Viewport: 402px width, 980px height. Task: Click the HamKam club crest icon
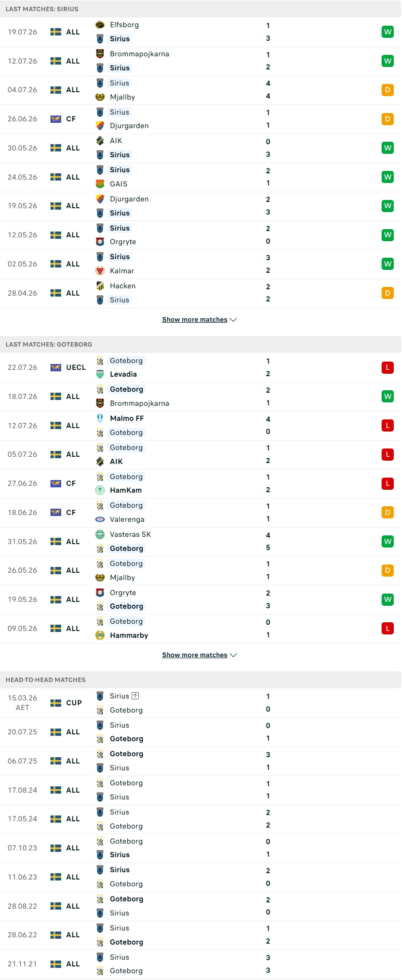click(x=100, y=490)
